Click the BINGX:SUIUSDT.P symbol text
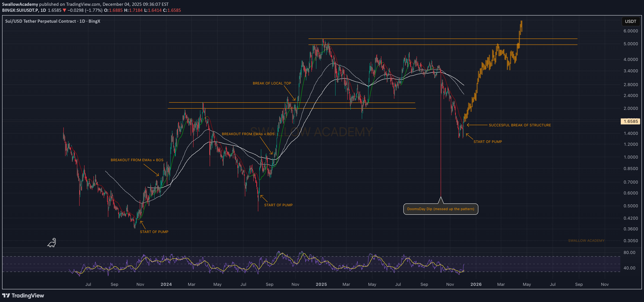 (20, 10)
